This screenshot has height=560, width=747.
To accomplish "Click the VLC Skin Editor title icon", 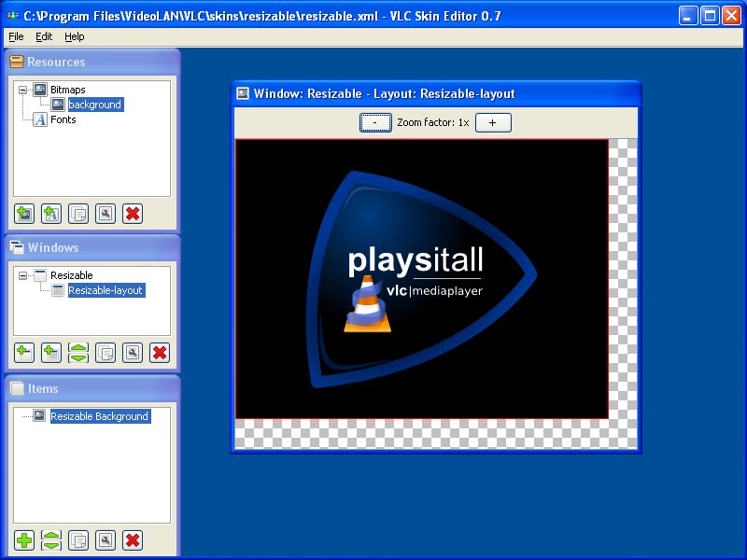I will pyautogui.click(x=12, y=16).
